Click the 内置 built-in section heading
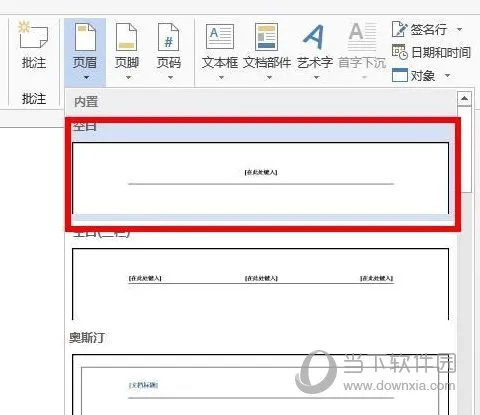480x415 pixels. pyautogui.click(x=86, y=102)
